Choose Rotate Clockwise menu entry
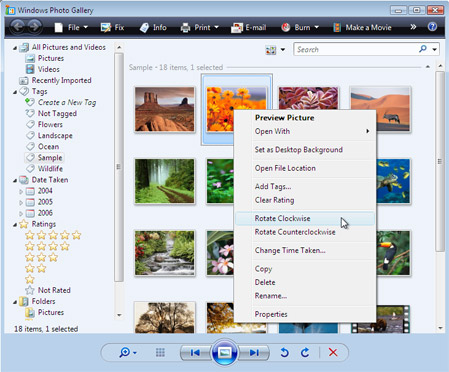Image resolution: width=449 pixels, height=372 pixels. [x=305, y=218]
